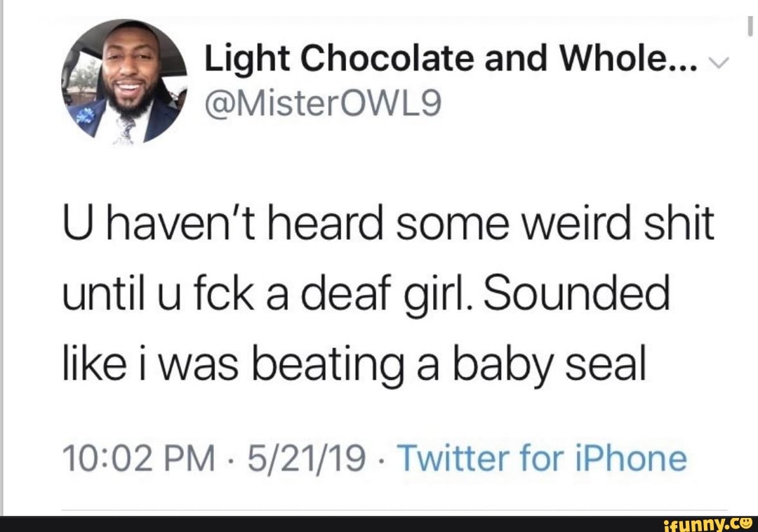Click the smiley face in the ifunny logo

pos(745,521)
